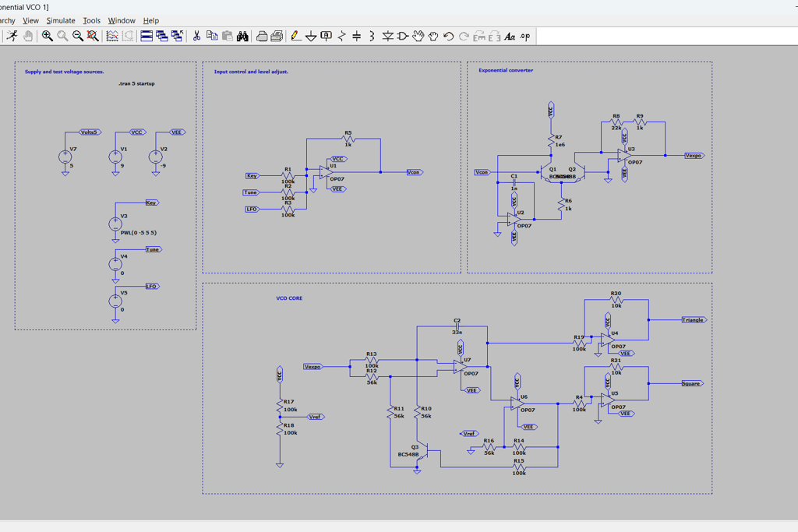
Task: Click the '.tran 5 startup' directive text
Action: point(136,83)
